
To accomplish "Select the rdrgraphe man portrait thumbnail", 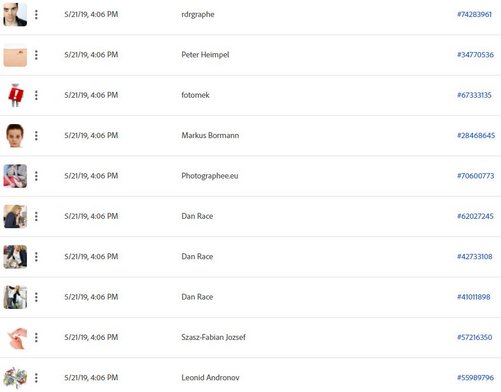I will [x=15, y=14].
